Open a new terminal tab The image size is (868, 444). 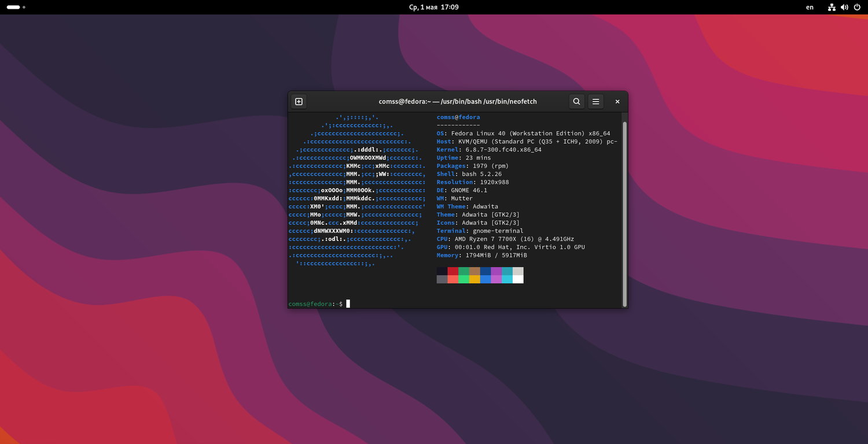point(299,102)
